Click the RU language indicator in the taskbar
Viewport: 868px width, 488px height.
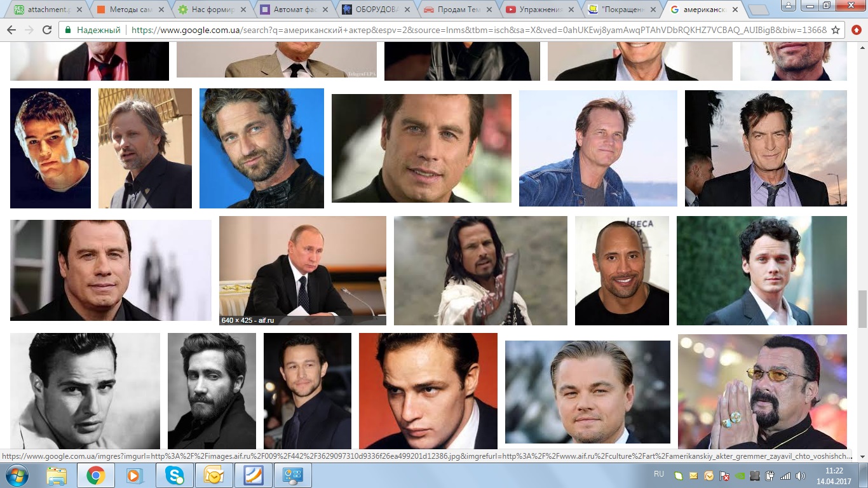click(x=659, y=474)
